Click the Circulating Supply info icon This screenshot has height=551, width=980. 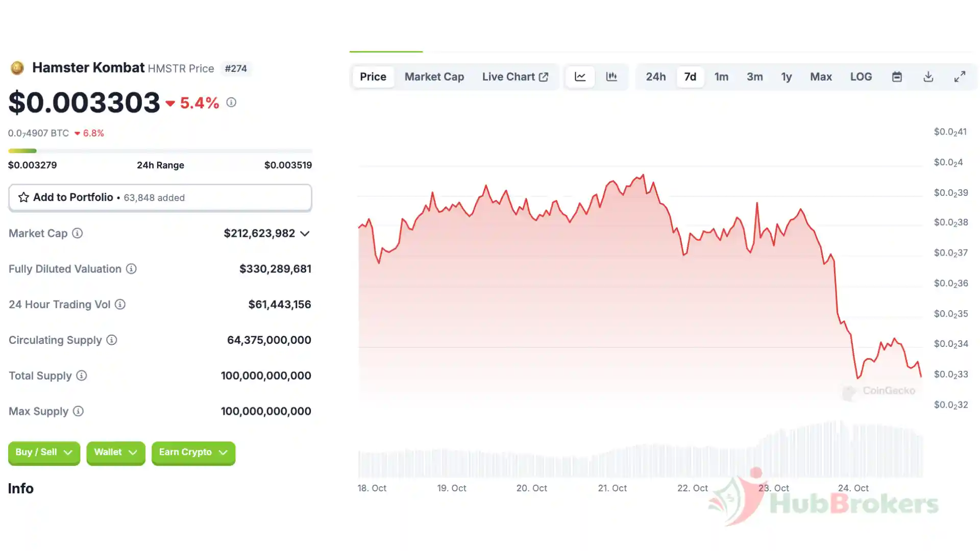coord(112,340)
